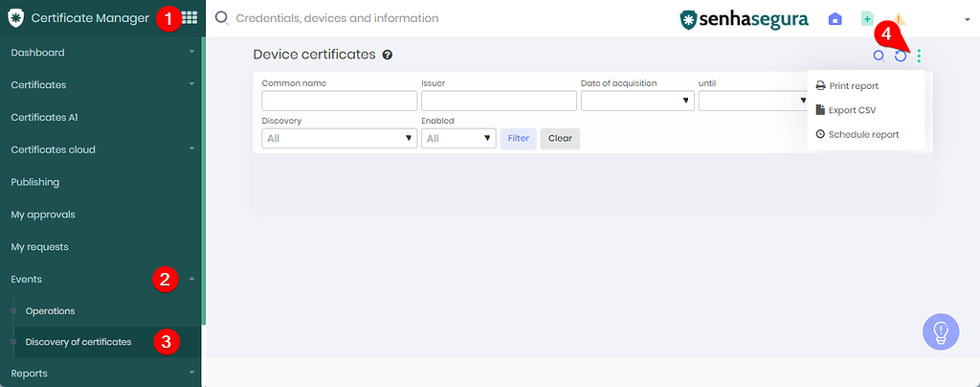Open Publishing in the sidebar
980x387 pixels.
click(100, 183)
